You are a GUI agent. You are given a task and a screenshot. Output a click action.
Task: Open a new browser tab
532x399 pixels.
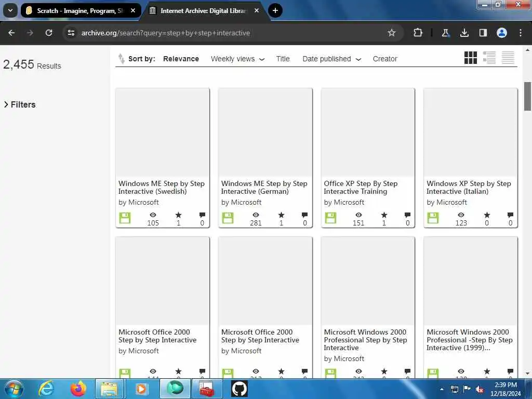(x=275, y=10)
